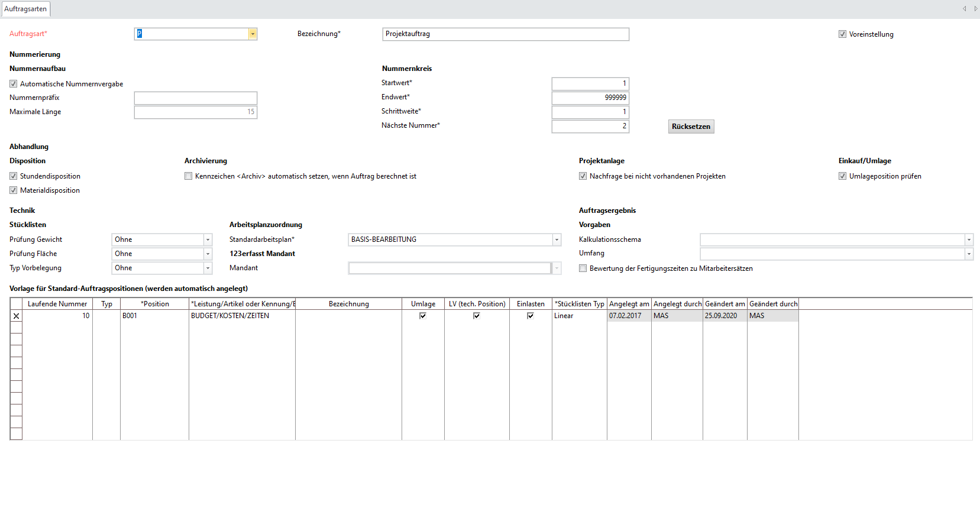Screen dimensions: 980x531
Task: Enable automatic Archiv flag checkbox
Action: [189, 176]
